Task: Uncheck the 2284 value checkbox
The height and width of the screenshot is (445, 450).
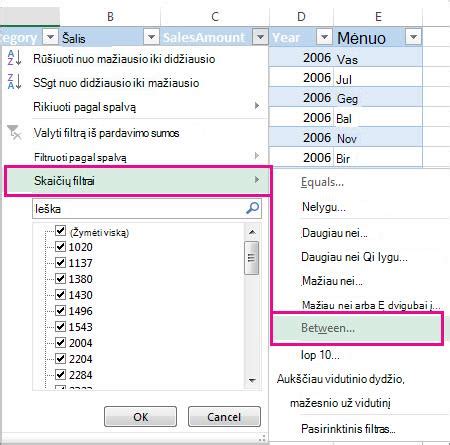Action: point(60,374)
